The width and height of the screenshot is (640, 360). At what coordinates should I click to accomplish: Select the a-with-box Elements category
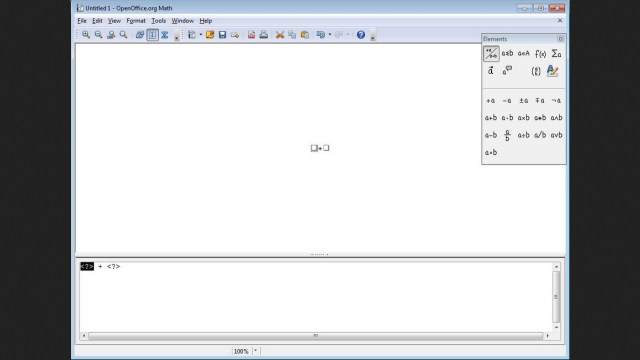[507, 71]
